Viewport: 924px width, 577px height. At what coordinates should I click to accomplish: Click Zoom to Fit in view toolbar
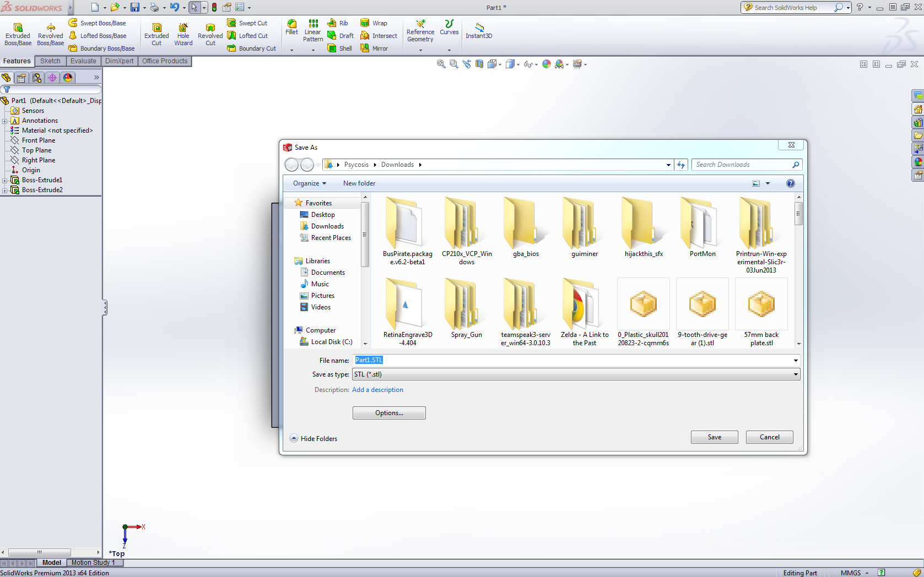[x=441, y=64]
